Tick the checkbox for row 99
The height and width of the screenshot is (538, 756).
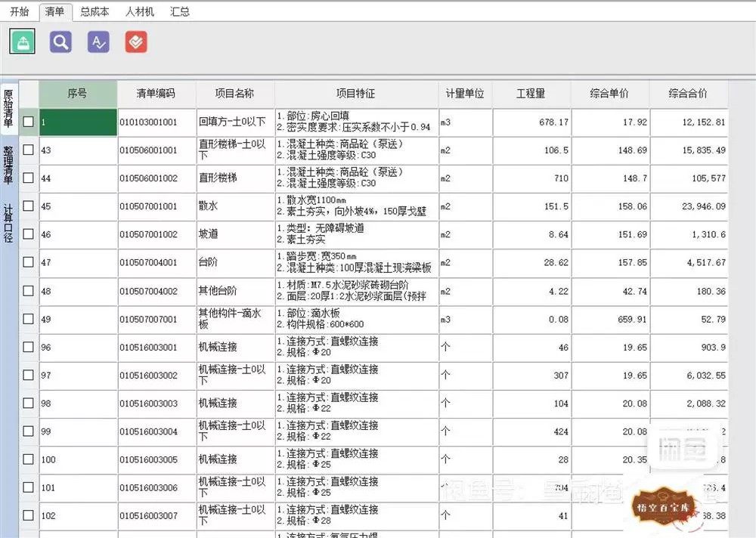[29, 431]
